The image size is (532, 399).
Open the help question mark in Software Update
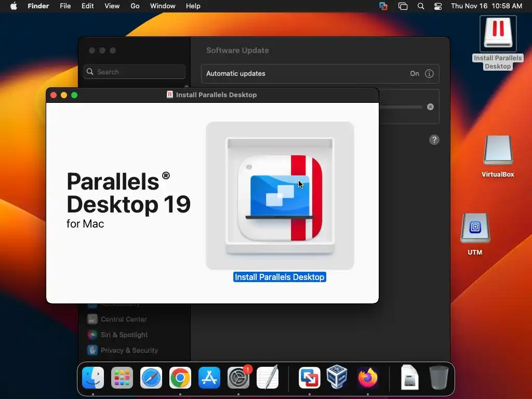pyautogui.click(x=434, y=140)
